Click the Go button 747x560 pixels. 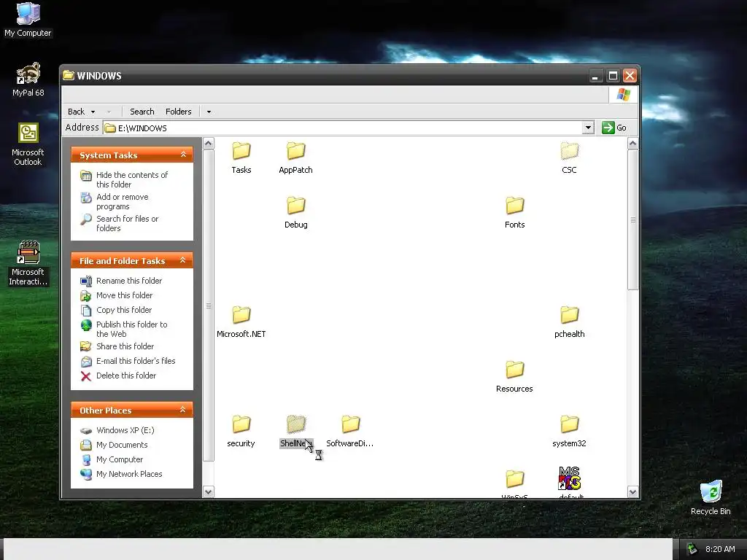click(614, 128)
